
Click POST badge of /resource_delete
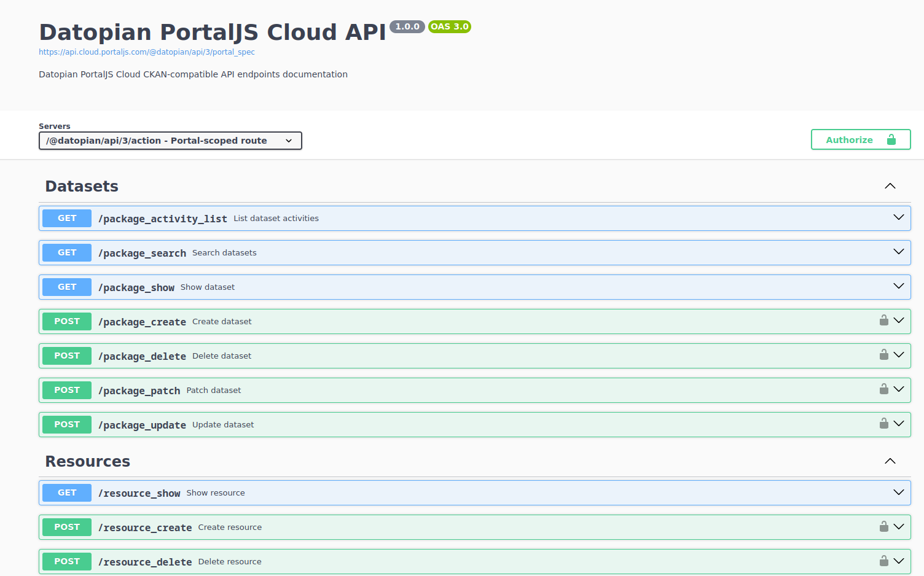(67, 561)
